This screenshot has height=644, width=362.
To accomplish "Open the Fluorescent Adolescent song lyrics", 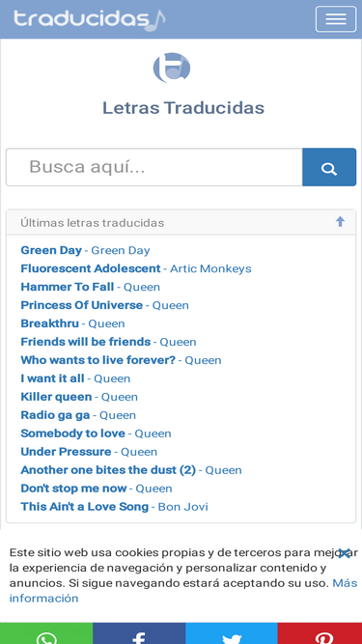I will (x=91, y=268).
